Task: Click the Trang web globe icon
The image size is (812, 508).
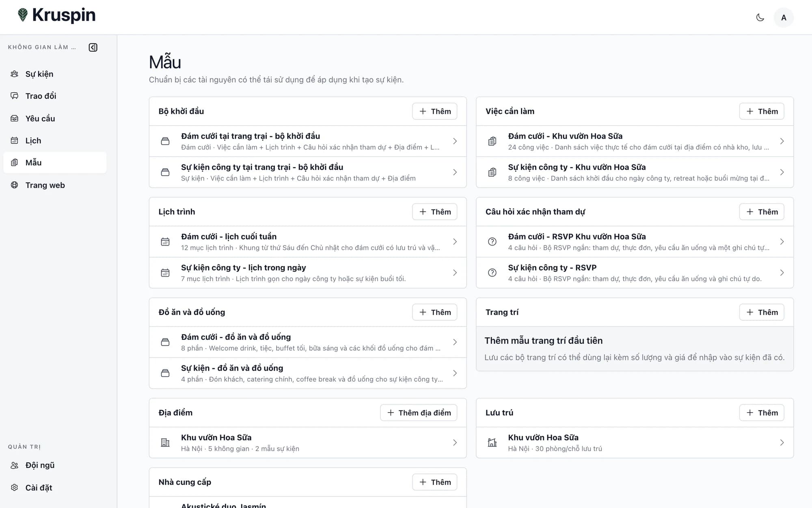Action: coord(14,185)
